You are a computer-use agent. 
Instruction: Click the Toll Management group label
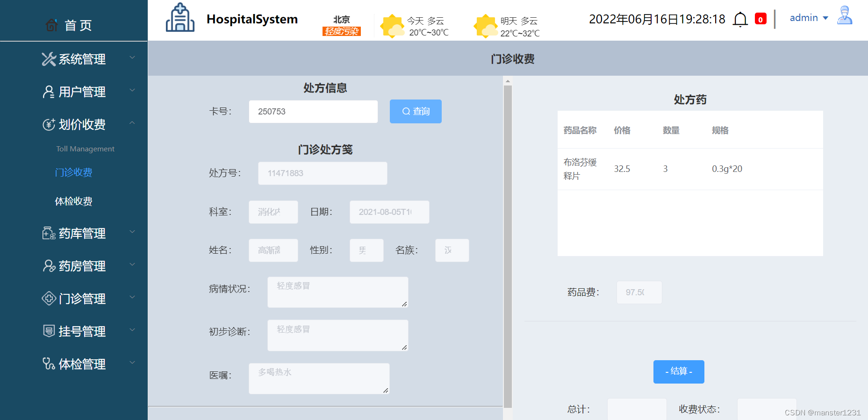point(85,149)
